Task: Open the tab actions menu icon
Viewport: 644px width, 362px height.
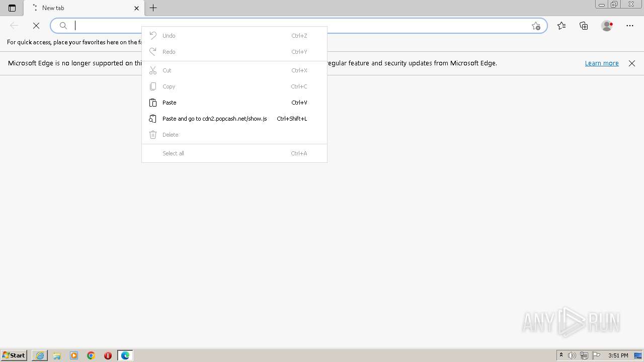Action: click(x=12, y=8)
